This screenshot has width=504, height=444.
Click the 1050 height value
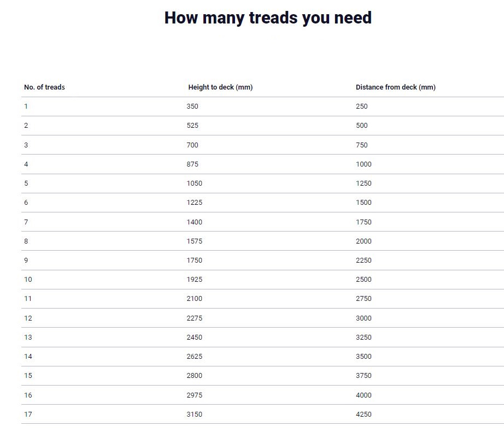(194, 183)
